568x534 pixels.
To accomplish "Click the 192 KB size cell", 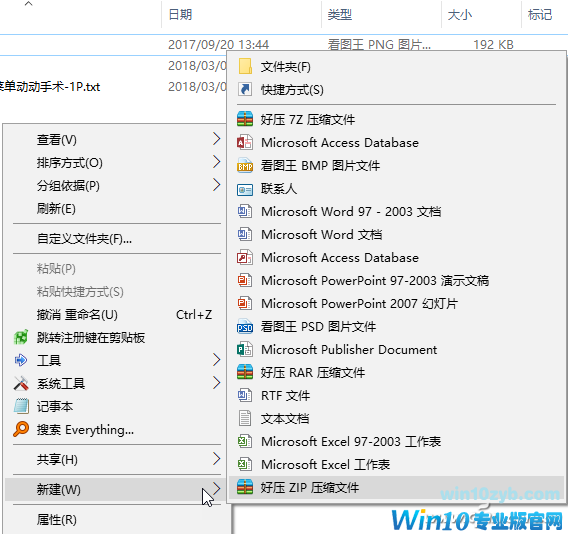I will [493, 45].
